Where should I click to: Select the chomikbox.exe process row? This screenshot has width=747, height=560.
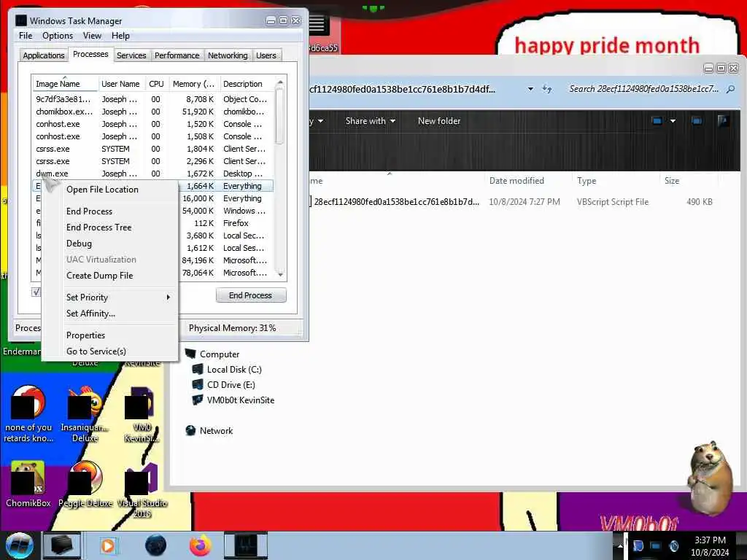[152, 112]
